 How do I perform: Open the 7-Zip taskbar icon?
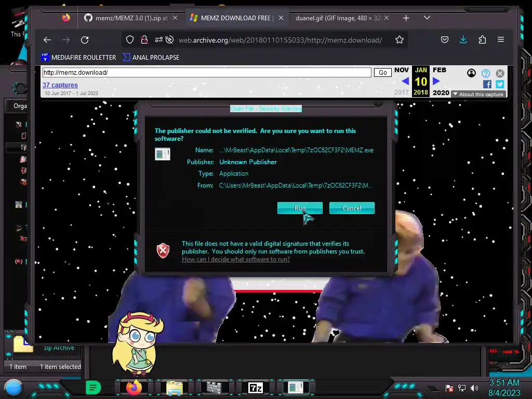click(255, 388)
